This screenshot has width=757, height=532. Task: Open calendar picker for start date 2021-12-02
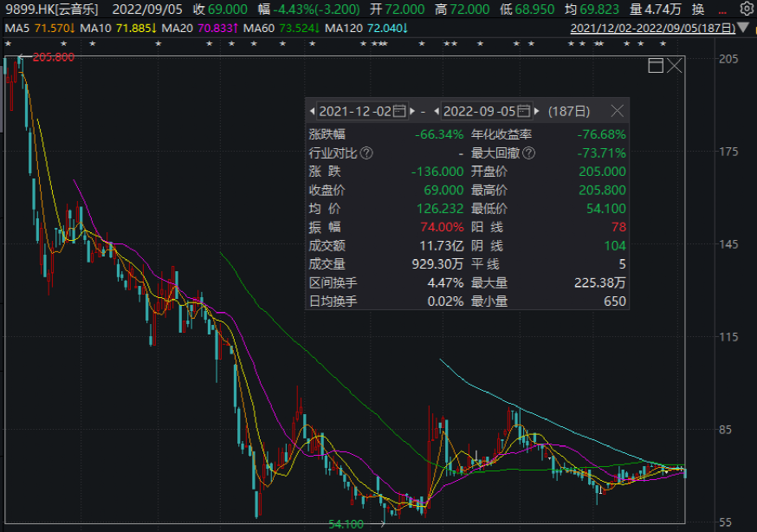(x=399, y=112)
